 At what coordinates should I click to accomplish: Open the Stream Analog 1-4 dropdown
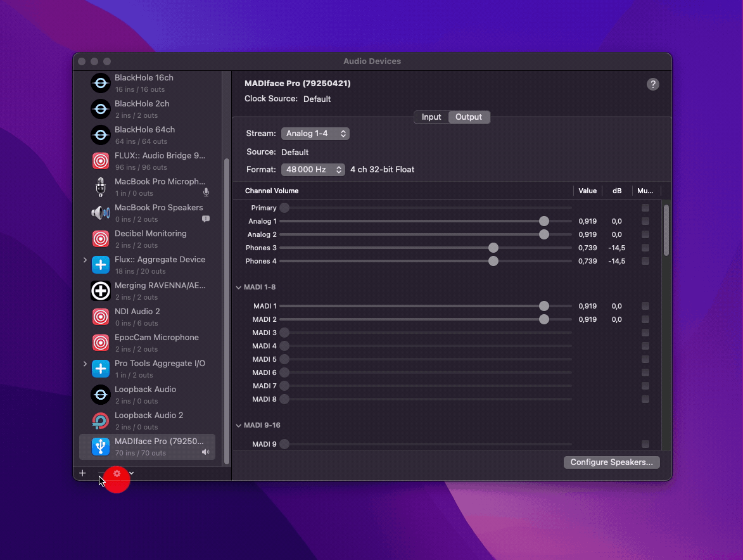315,134
